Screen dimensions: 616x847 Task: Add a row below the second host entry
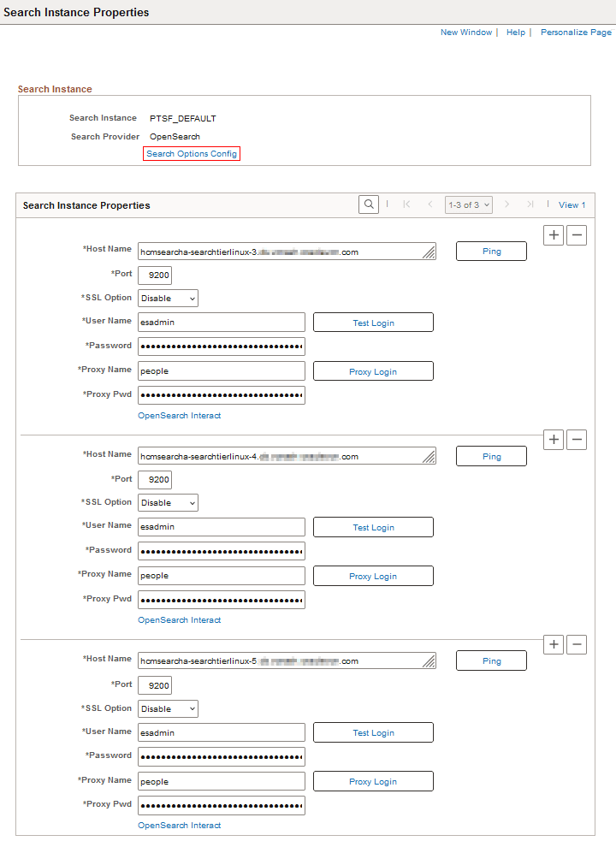(554, 439)
